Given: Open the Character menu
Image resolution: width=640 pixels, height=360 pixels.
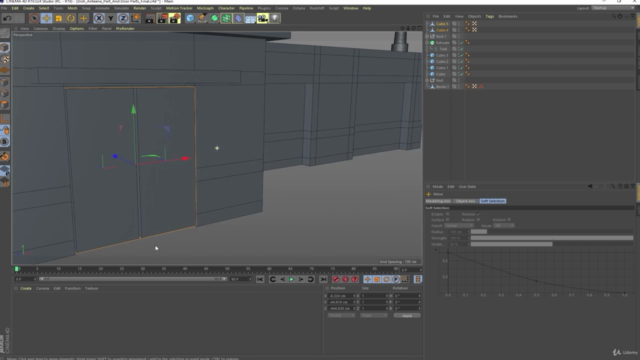Looking at the screenshot, I should (226, 8).
